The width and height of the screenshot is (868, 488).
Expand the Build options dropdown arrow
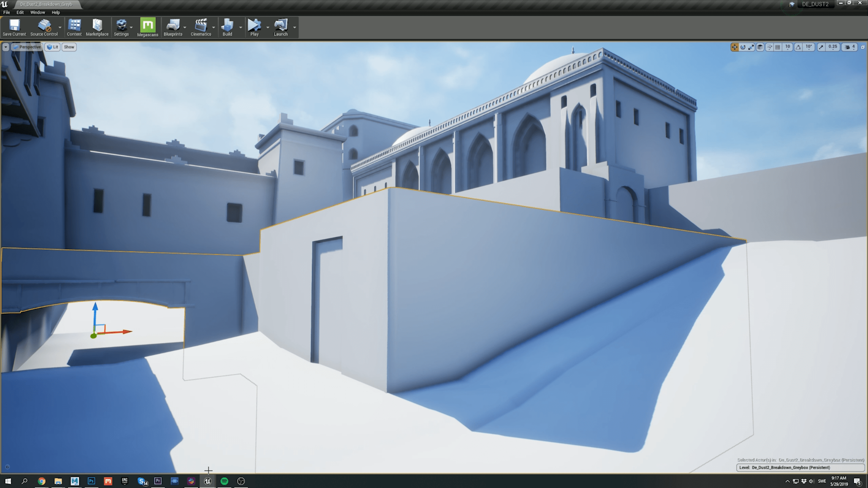[x=240, y=27]
